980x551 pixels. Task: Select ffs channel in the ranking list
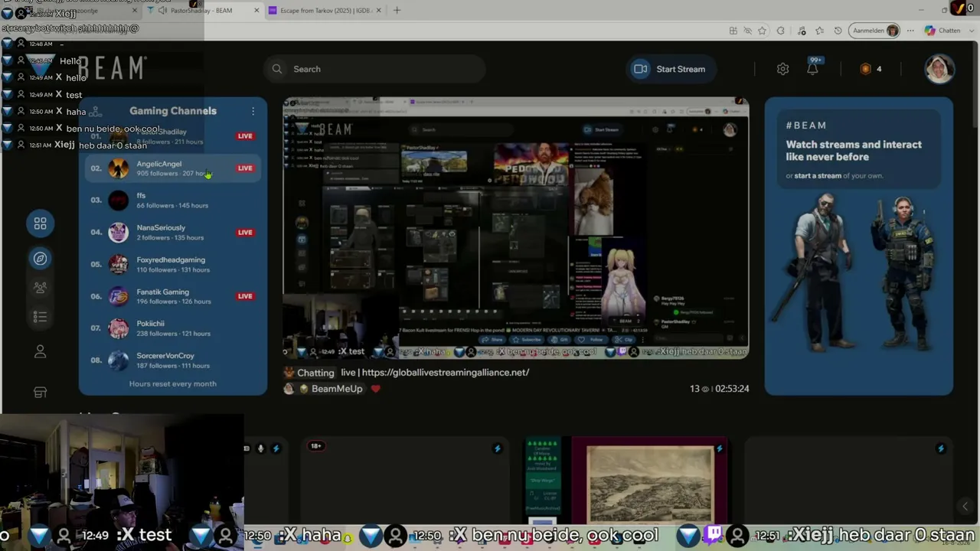coord(173,201)
